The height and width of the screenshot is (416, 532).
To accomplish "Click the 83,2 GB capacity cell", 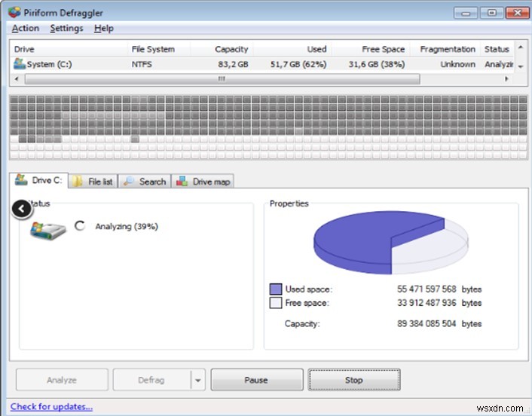I will click(x=233, y=64).
